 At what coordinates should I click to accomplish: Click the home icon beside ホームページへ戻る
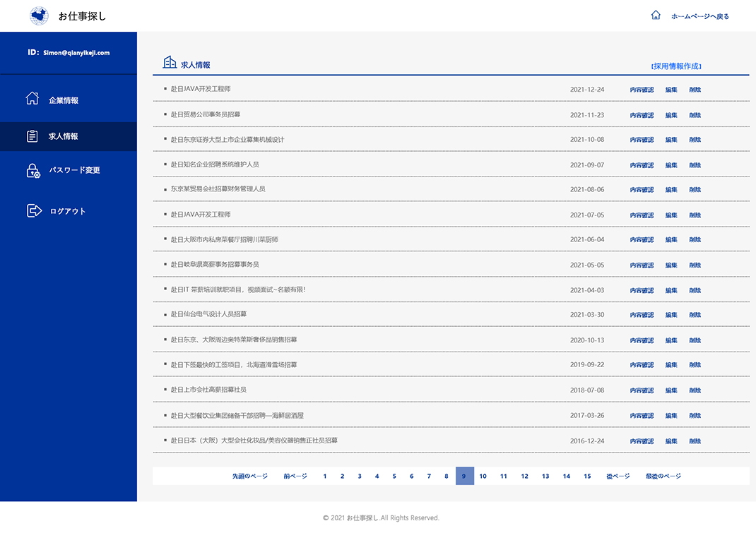pyautogui.click(x=656, y=16)
